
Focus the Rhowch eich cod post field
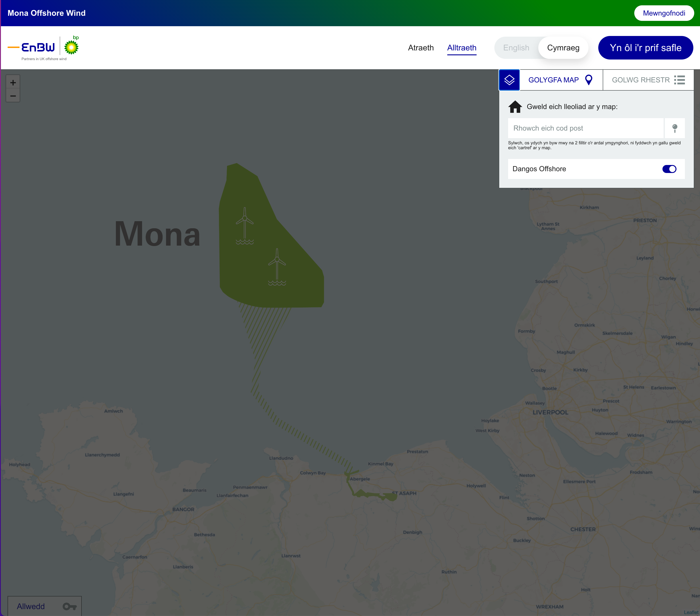click(586, 128)
